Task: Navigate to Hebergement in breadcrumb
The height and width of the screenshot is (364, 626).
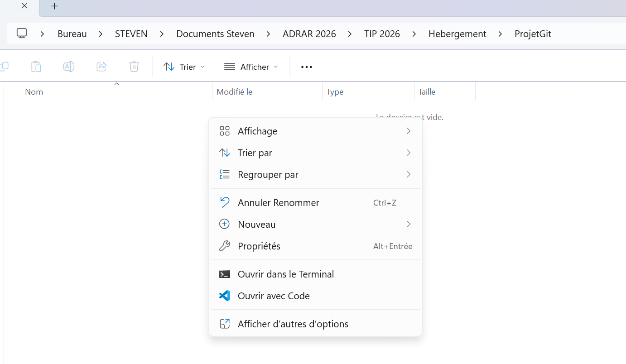Action: pos(457,34)
